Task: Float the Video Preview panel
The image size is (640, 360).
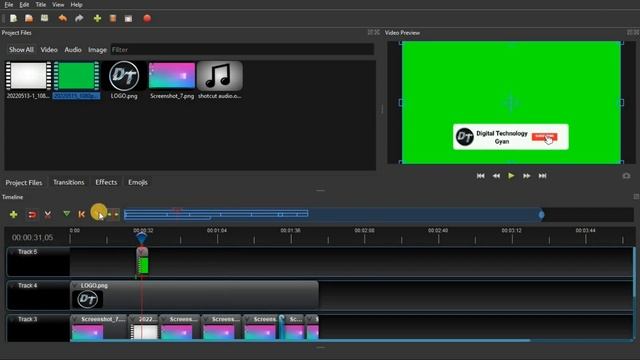Action: tap(629, 32)
